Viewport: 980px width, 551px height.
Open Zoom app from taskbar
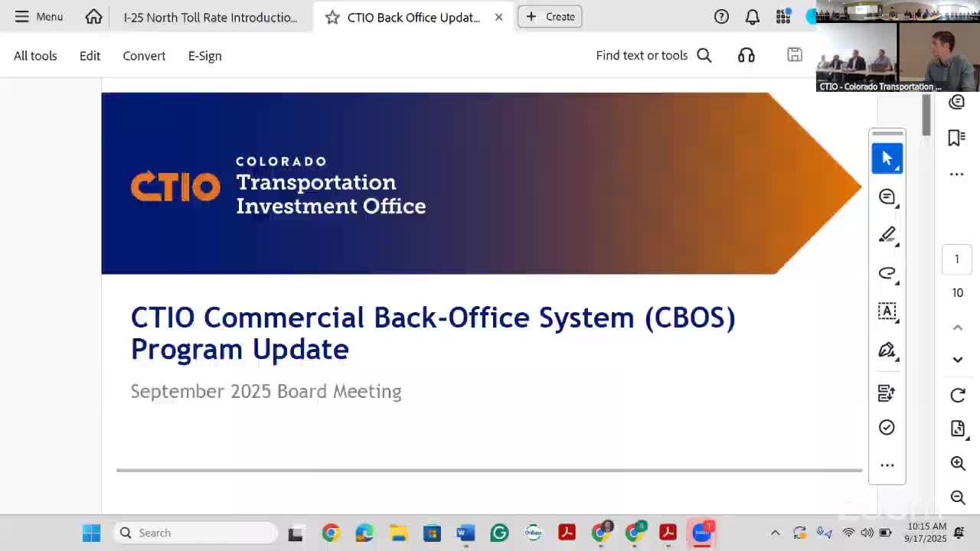[x=702, y=533]
